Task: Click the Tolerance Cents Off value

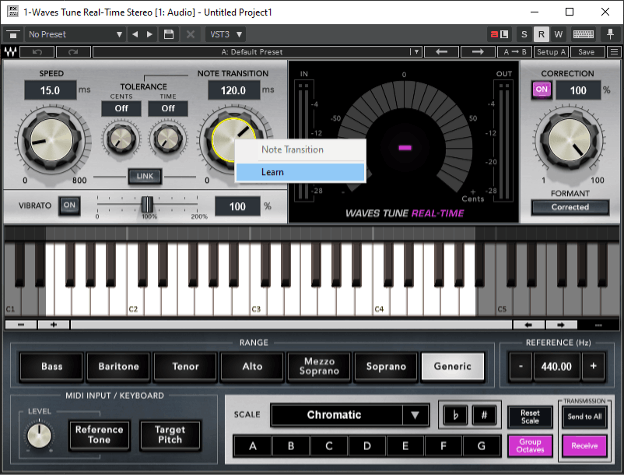Action: point(121,108)
